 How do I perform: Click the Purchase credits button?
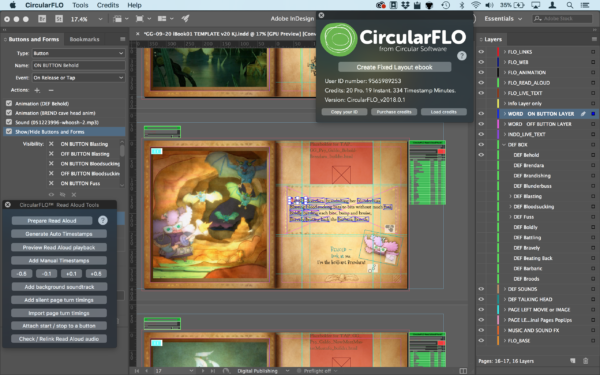[x=394, y=112]
